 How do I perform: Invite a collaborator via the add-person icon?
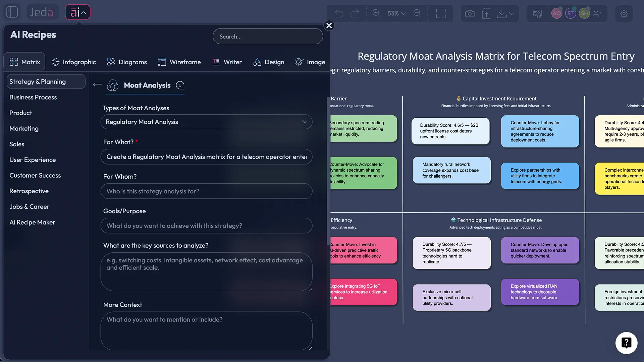[x=597, y=13]
